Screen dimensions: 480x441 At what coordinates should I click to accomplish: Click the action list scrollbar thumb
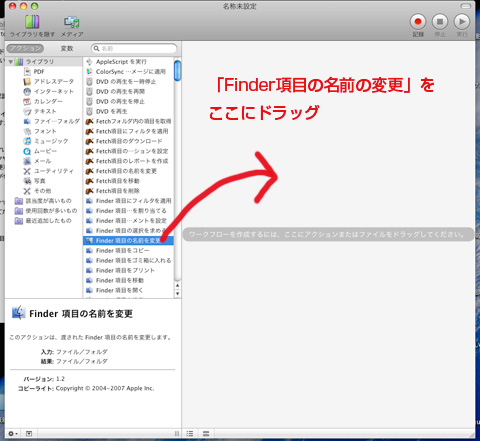(x=177, y=70)
